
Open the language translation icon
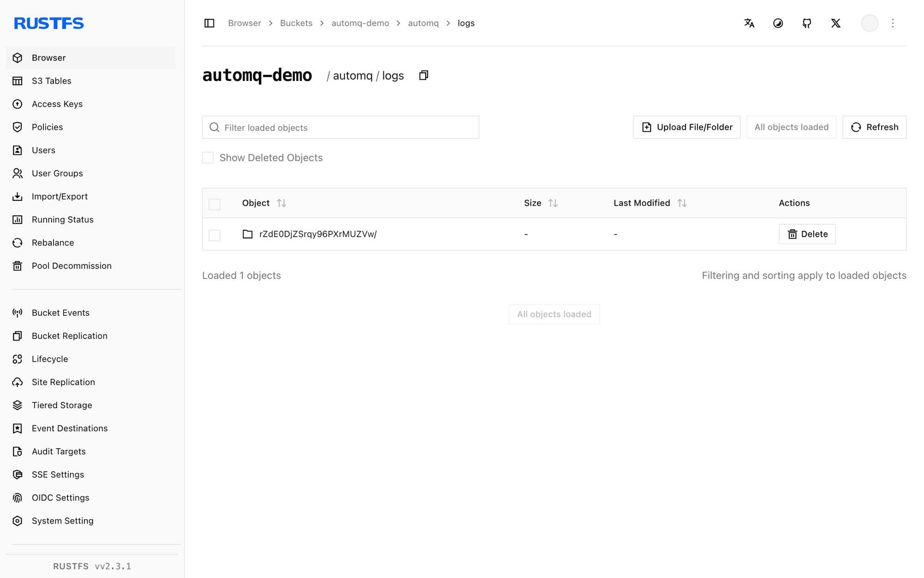pos(749,23)
